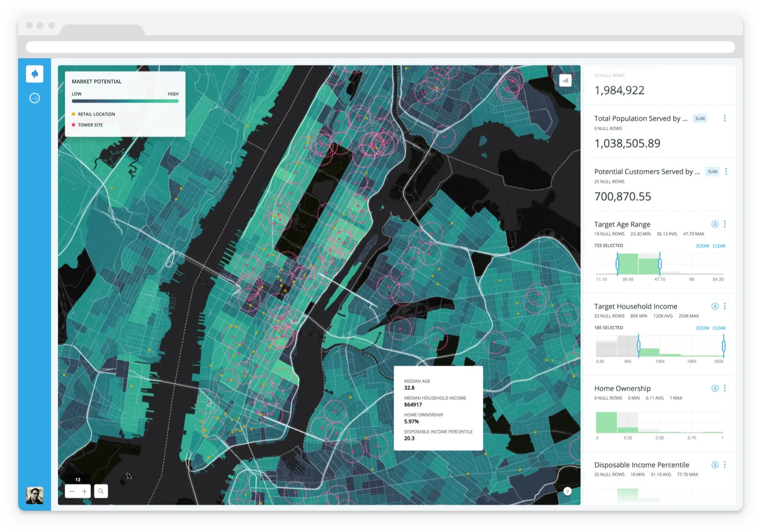Click ZOOM on the Target Age Range filter
Screen dimensions: 761x532
click(702, 246)
